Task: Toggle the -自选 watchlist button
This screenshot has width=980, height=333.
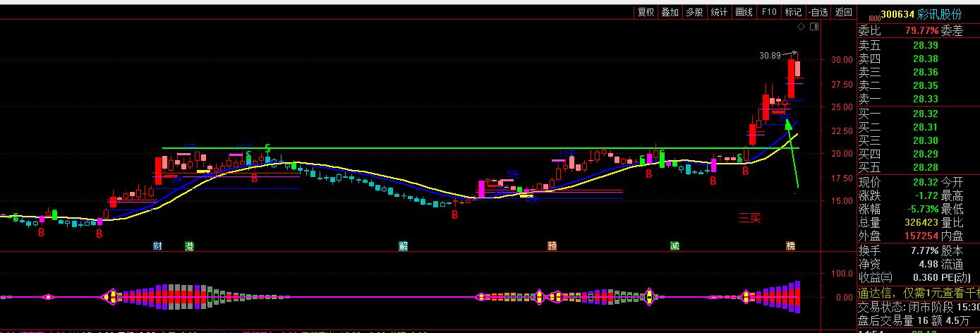Action: pos(818,12)
